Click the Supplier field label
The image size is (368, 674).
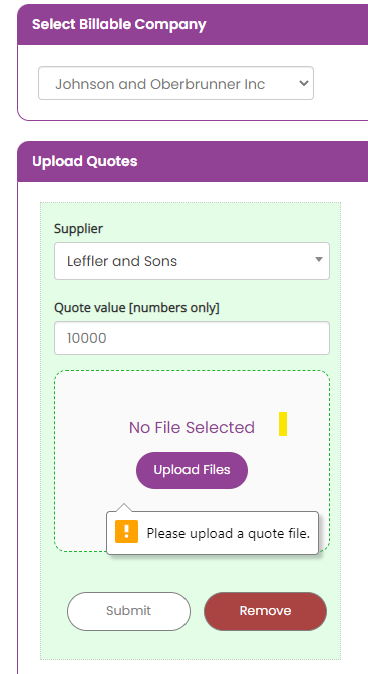point(78,229)
